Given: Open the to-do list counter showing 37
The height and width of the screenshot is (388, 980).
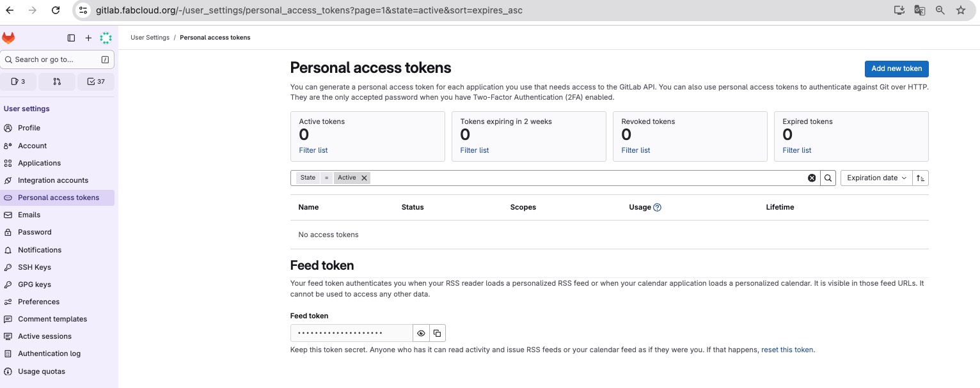Looking at the screenshot, I should pos(96,82).
